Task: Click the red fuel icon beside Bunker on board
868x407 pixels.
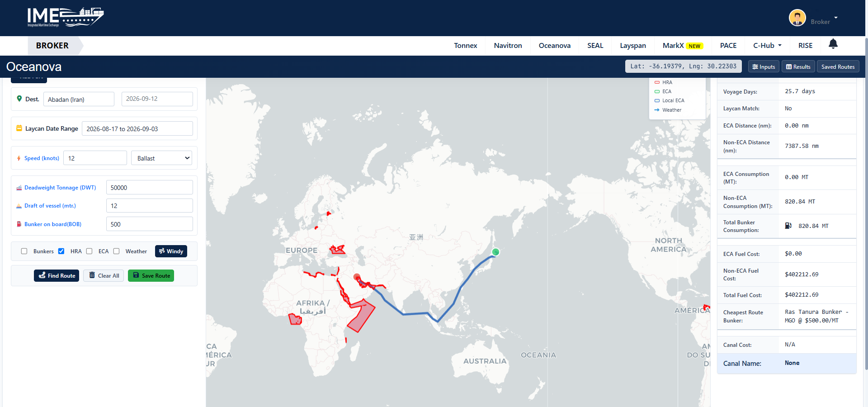Action: click(19, 224)
